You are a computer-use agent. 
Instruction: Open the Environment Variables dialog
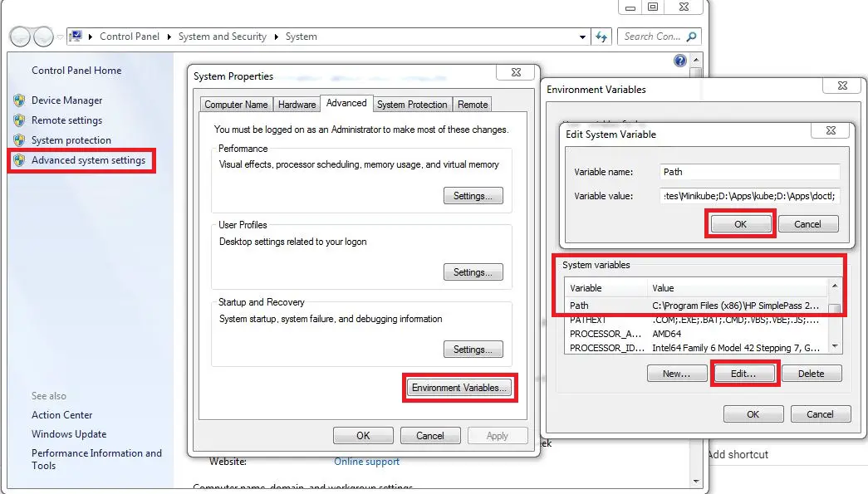(x=459, y=387)
